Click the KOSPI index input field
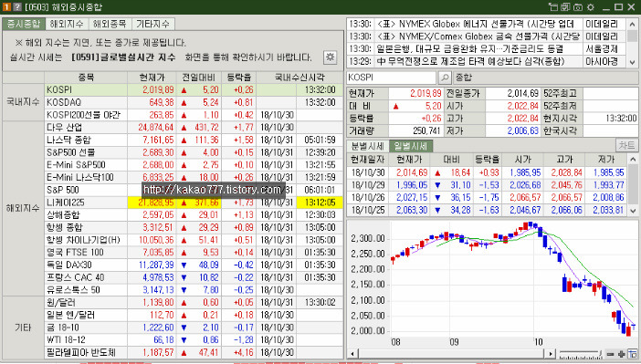This screenshot has height=364, width=641. (x=391, y=78)
